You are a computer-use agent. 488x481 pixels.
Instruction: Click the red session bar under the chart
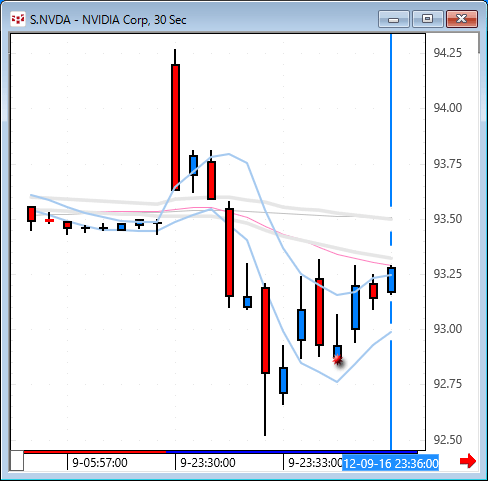(95, 452)
